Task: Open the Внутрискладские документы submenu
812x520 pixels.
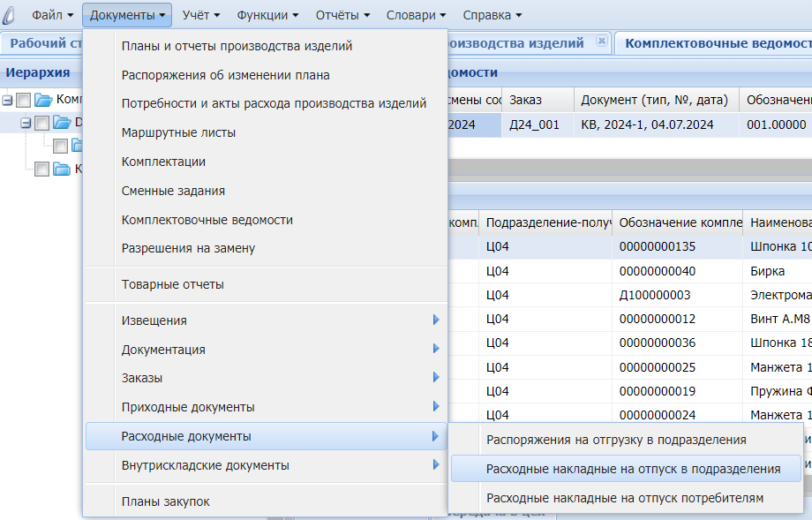Action: [x=265, y=465]
